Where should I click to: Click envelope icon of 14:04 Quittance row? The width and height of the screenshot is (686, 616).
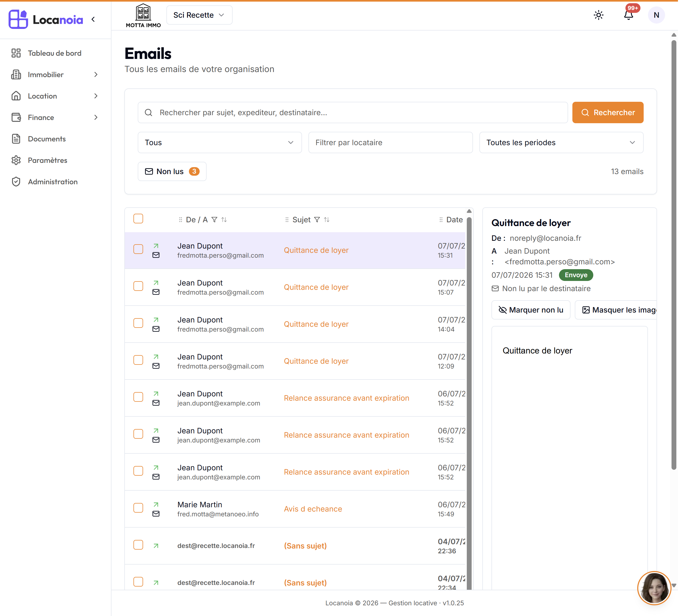point(156,329)
